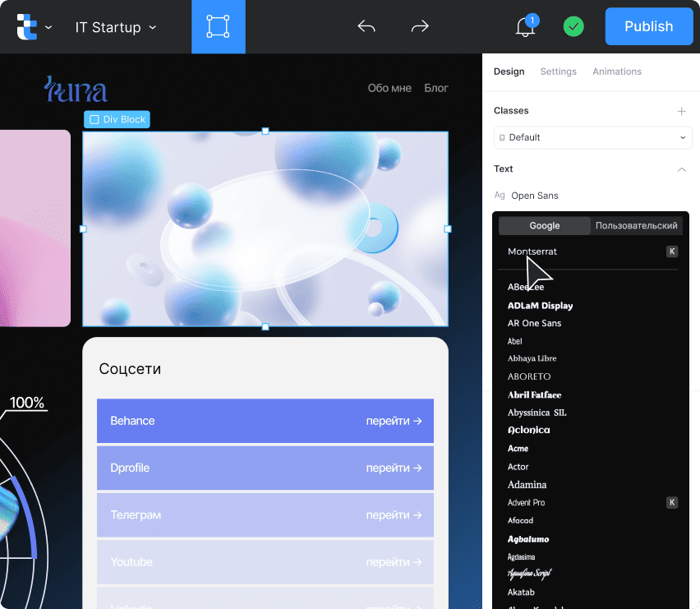
Task: Undo the last action
Action: 366,26
